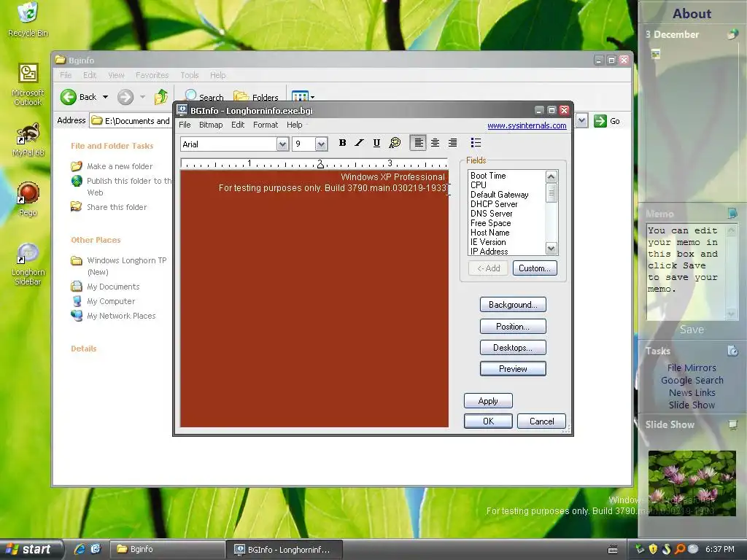Align text left in BGInfo
Image resolution: width=747 pixels, height=560 pixels.
pyautogui.click(x=418, y=143)
